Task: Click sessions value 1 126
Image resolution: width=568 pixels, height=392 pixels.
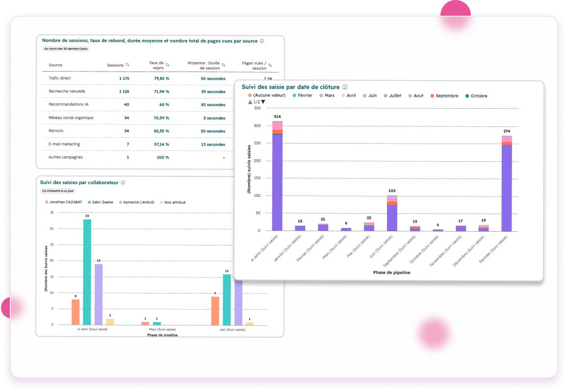Action: click(x=124, y=91)
